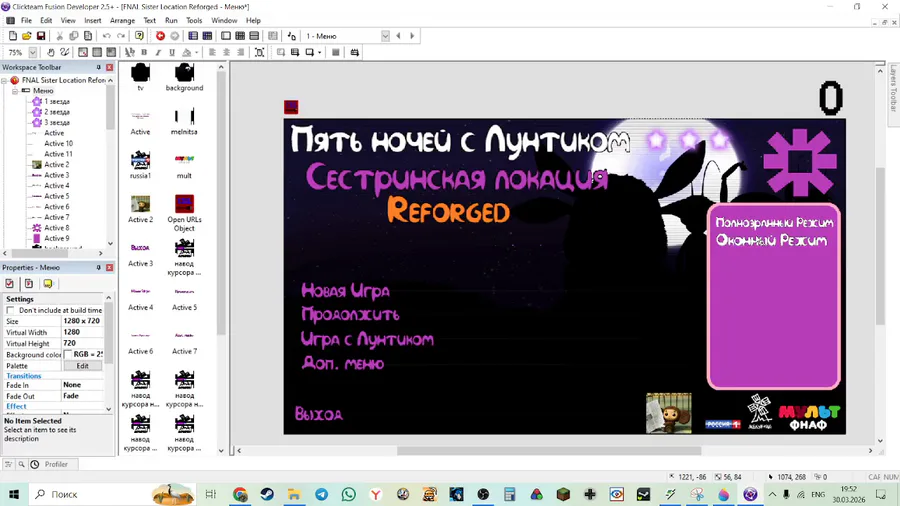The width and height of the screenshot is (900, 506).
Task: Click the frame editor horizontal scrollbar
Action: (x=549, y=451)
